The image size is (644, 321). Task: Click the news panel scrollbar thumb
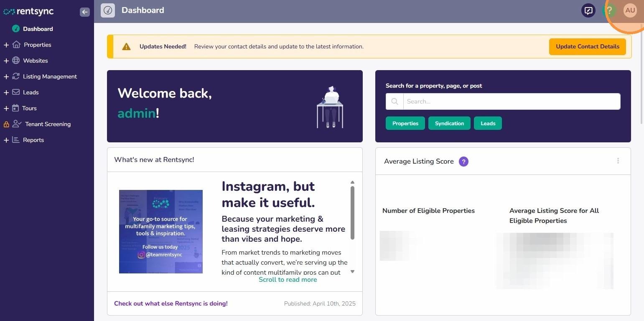pos(352,213)
